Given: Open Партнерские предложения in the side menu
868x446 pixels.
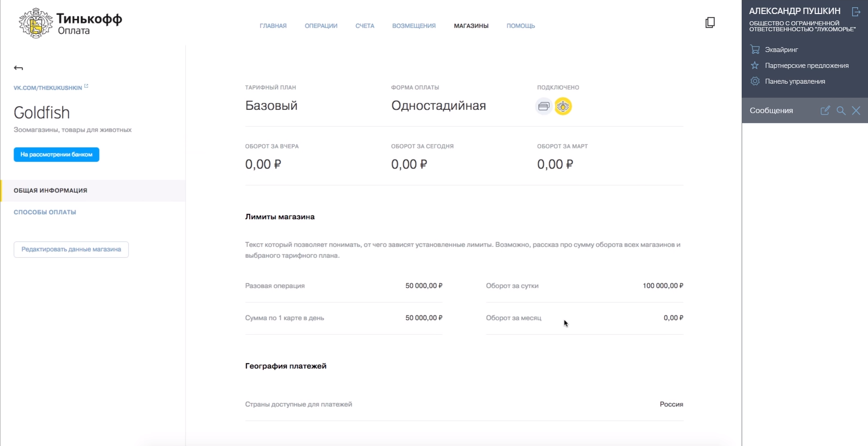Looking at the screenshot, I should pyautogui.click(x=807, y=66).
